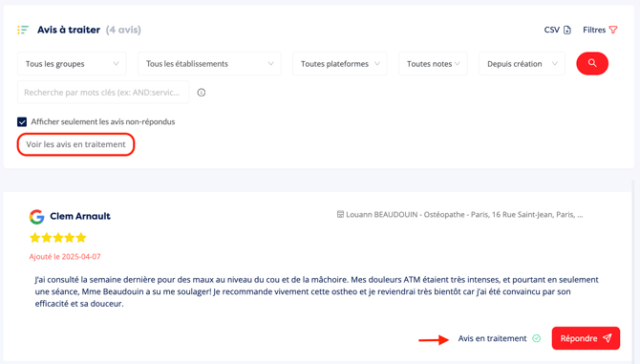Click the establishment building icon near Louann BEAUDOUIN
The width and height of the screenshot is (640, 364).
coord(340,214)
